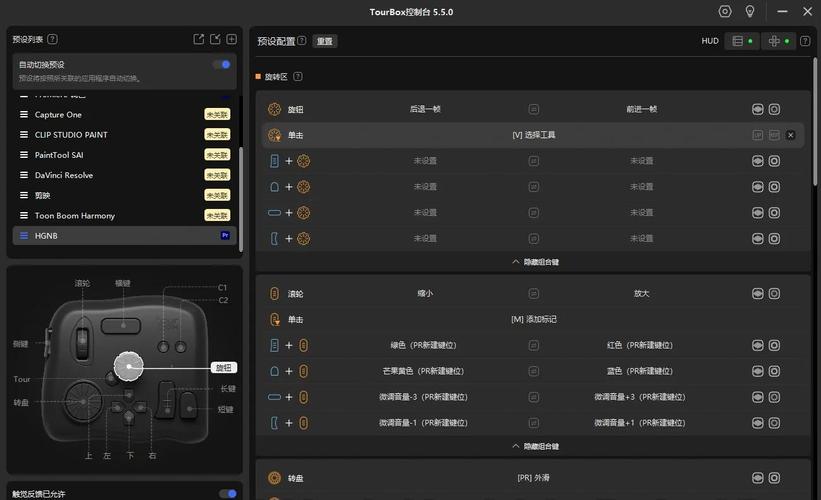Select the DaVinci Resolve preset

pos(125,175)
